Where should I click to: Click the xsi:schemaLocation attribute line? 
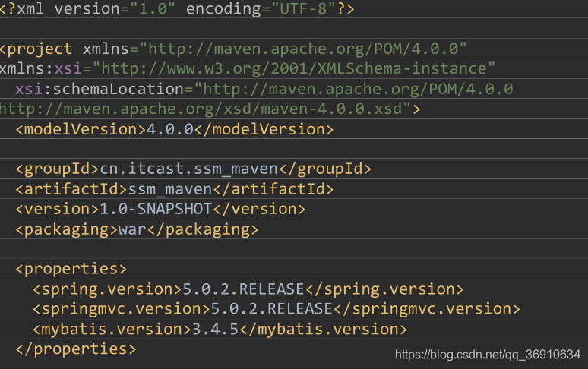point(264,89)
